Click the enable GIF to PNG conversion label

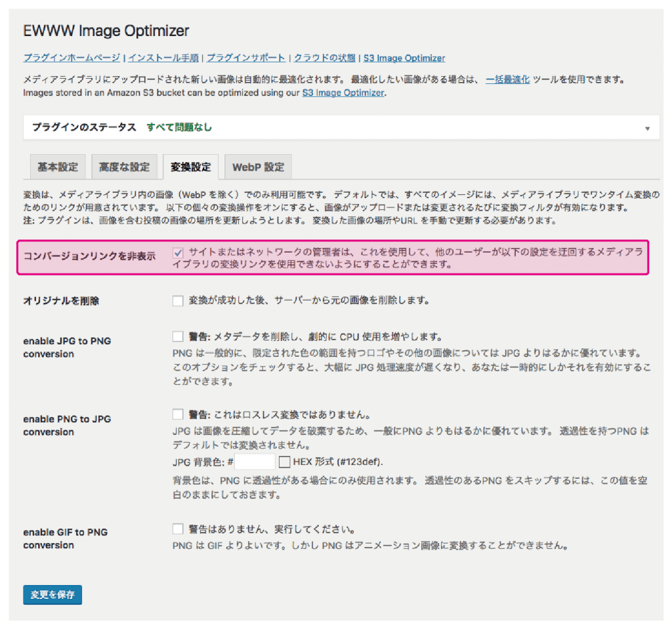(66, 538)
